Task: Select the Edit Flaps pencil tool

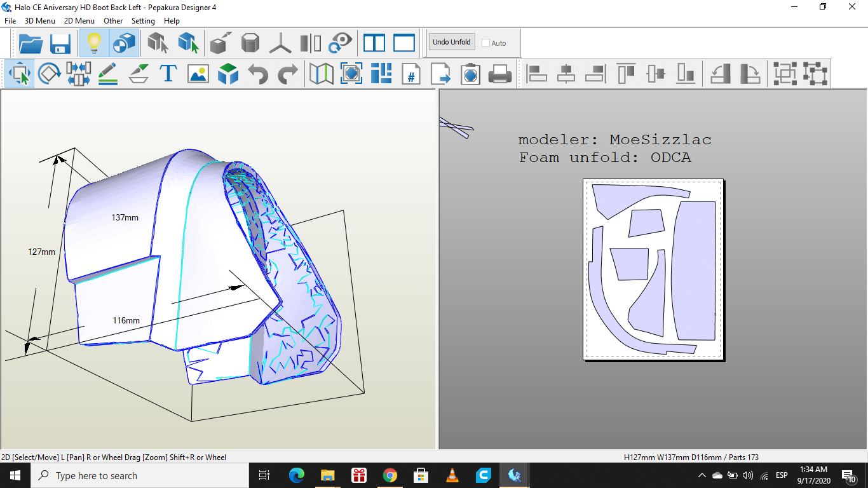Action: pos(108,74)
